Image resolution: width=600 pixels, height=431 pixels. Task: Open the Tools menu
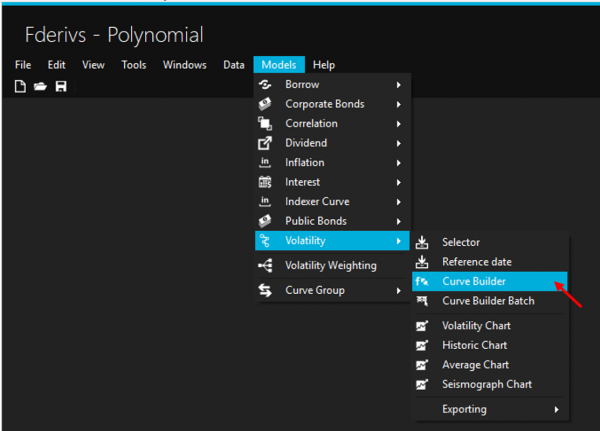(x=134, y=65)
